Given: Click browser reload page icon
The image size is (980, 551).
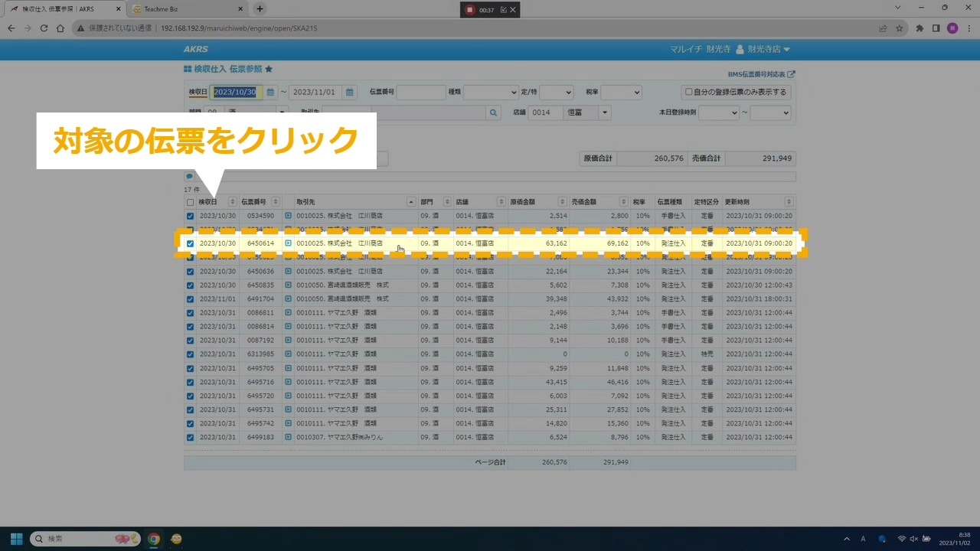Looking at the screenshot, I should [x=44, y=28].
